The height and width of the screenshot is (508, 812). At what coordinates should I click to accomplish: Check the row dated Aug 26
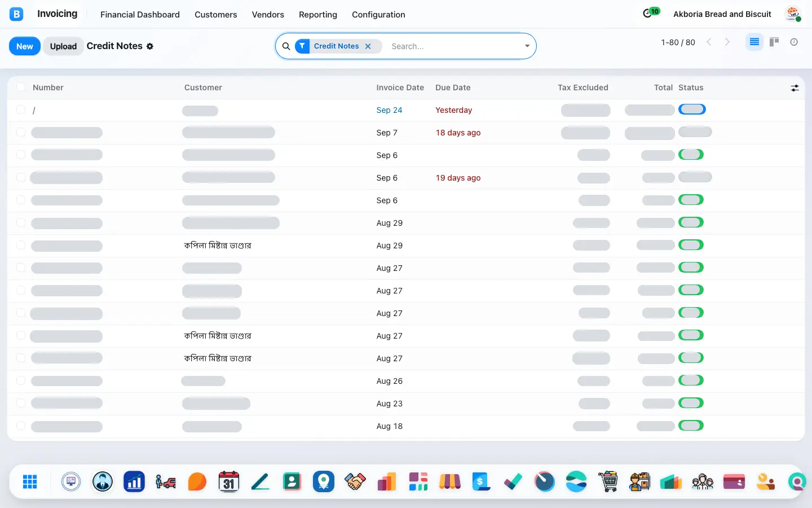point(21,380)
